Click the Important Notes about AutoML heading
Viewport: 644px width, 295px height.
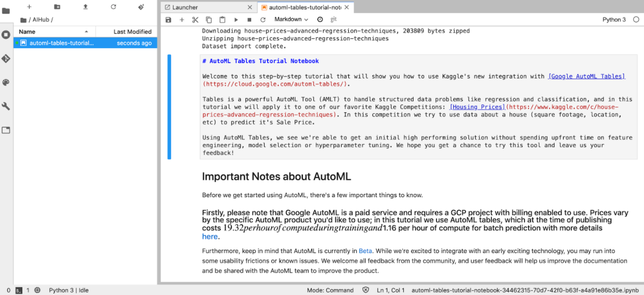tap(276, 176)
